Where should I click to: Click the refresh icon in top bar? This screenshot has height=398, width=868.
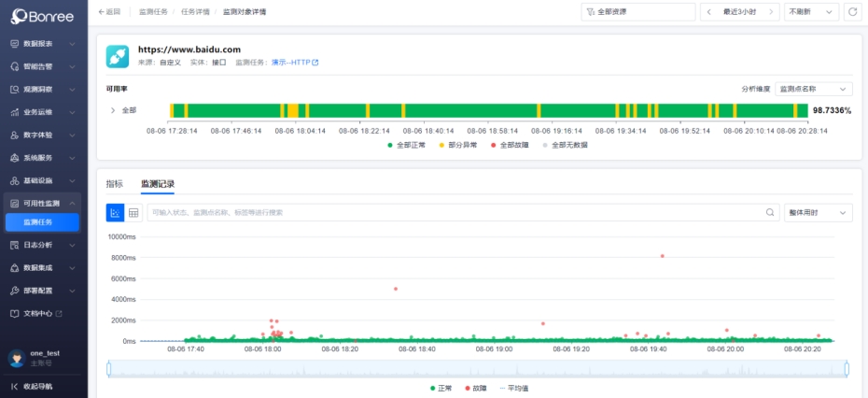851,11
